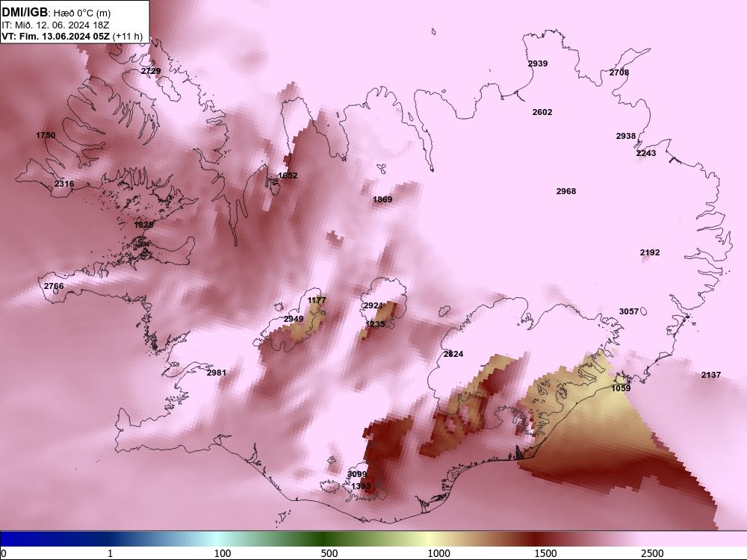Select the 2137 label offshore east
The width and height of the screenshot is (747, 560).
[711, 375]
